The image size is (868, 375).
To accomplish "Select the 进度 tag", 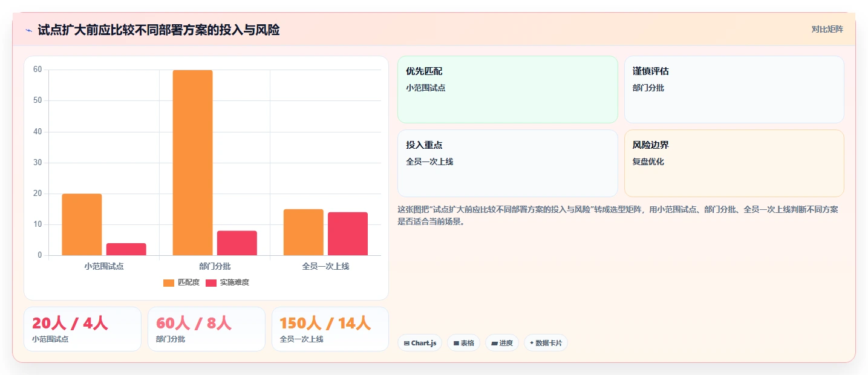I will point(502,343).
